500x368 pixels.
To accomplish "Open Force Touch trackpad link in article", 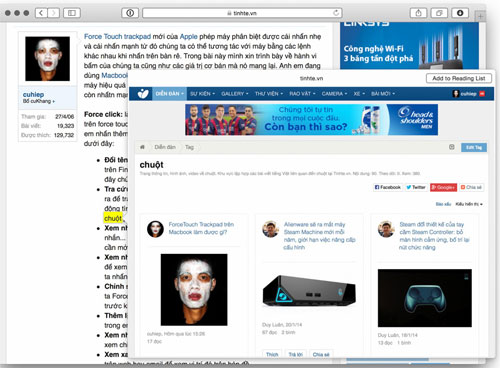I will pos(117,36).
